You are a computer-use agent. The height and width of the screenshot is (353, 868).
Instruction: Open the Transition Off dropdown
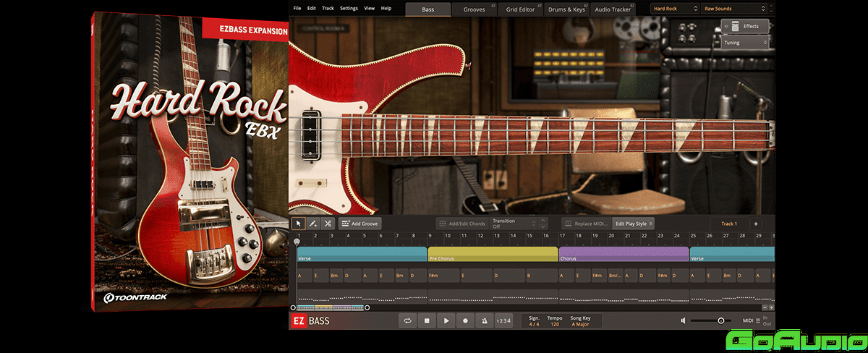(514, 224)
